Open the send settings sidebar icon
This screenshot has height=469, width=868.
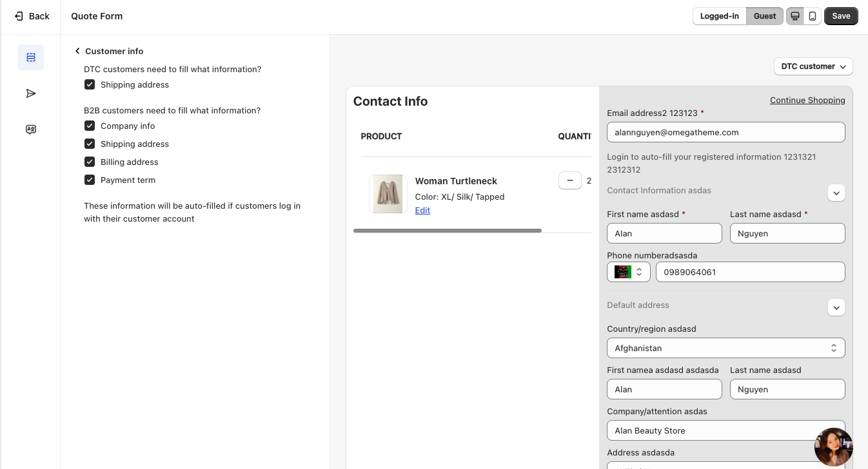31,93
